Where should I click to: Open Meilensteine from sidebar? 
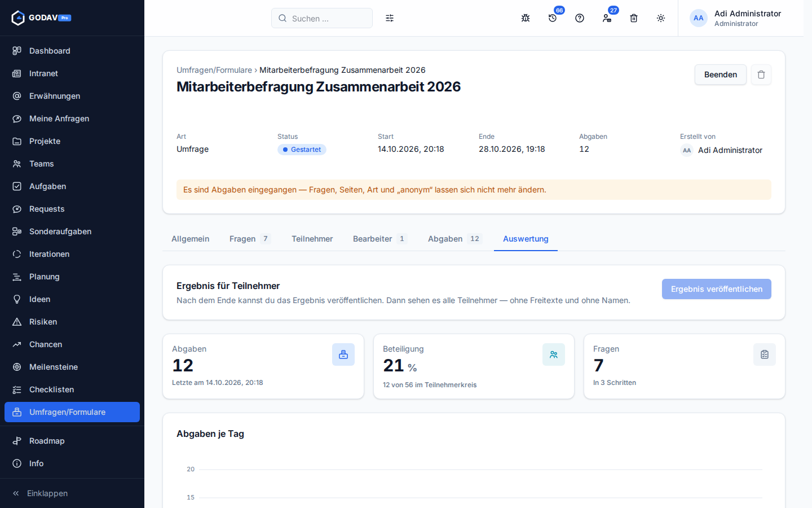click(x=72, y=367)
